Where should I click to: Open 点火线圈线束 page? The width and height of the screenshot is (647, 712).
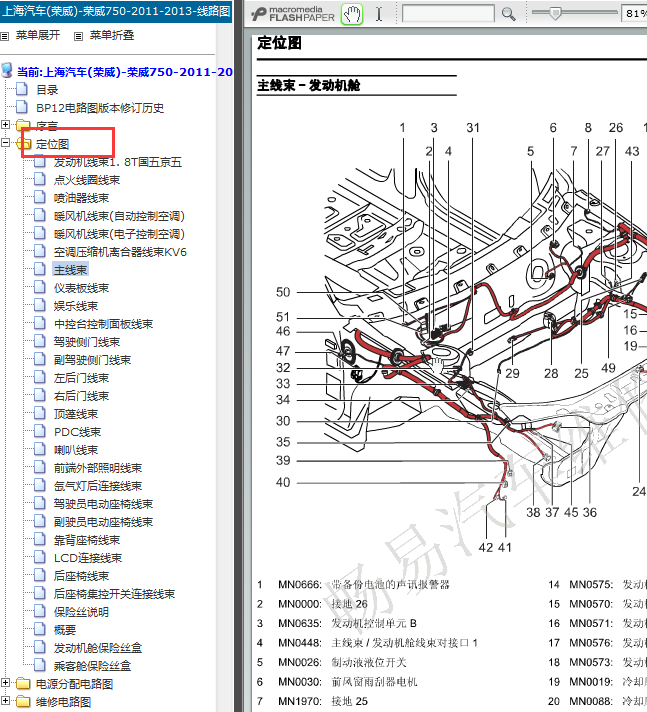pyautogui.click(x=87, y=180)
